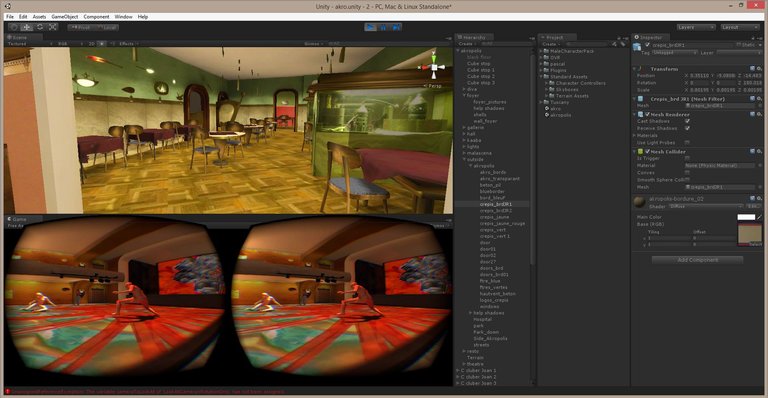Click the OVR folder icon
Screen dimensions: 768x398
click(x=546, y=57)
